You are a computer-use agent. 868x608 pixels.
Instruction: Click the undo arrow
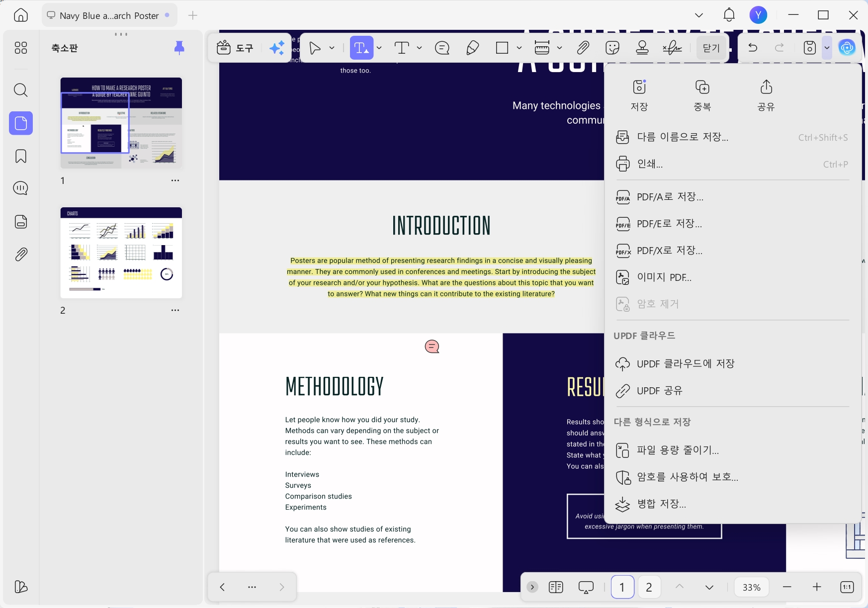pyautogui.click(x=753, y=48)
